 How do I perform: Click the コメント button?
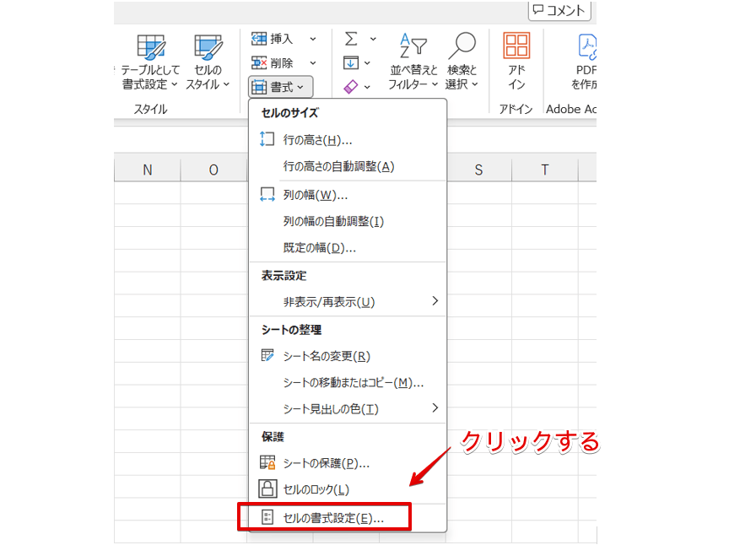click(x=559, y=11)
